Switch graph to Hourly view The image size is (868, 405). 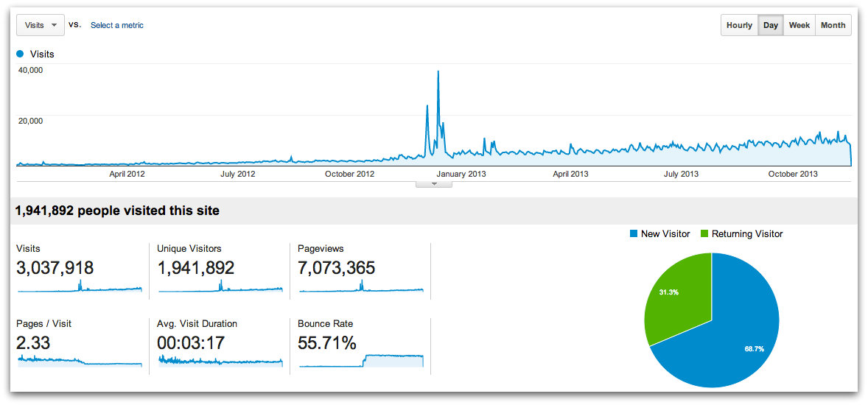739,25
